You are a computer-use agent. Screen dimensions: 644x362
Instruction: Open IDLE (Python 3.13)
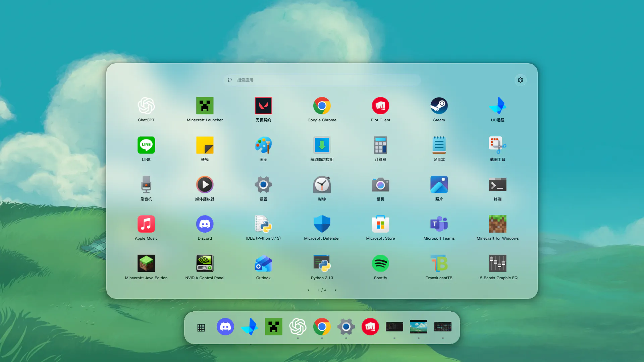point(263,224)
